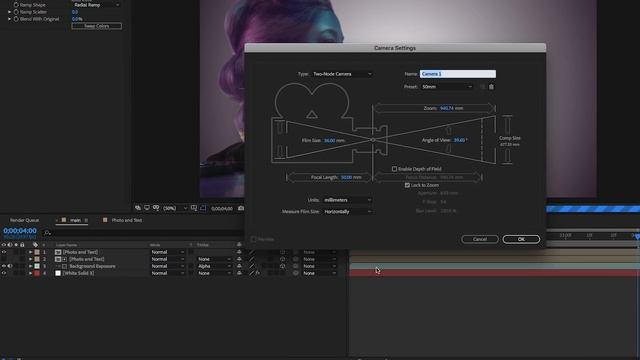Expand layer 4 White Solid 8 twirl arrow

(x=30, y=273)
